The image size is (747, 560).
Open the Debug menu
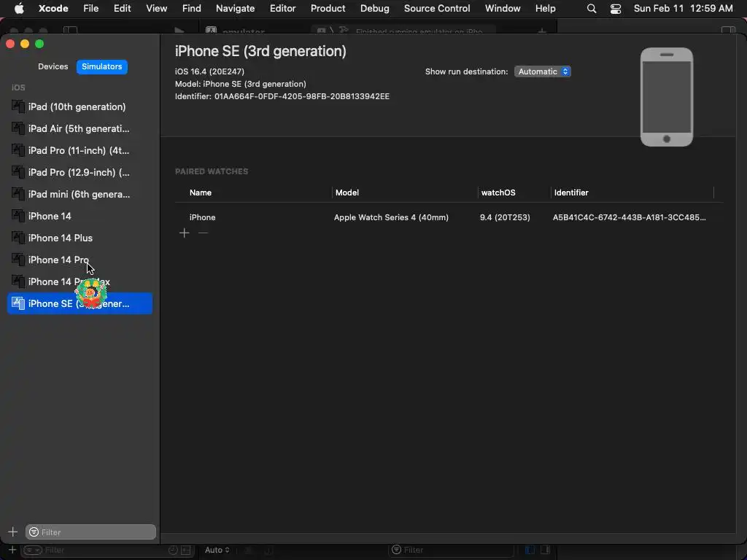(x=375, y=8)
